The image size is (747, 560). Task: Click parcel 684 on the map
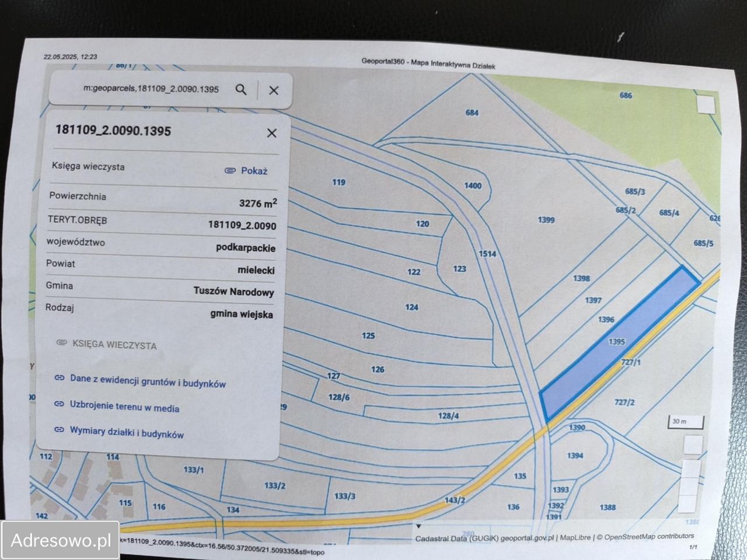pos(472,113)
